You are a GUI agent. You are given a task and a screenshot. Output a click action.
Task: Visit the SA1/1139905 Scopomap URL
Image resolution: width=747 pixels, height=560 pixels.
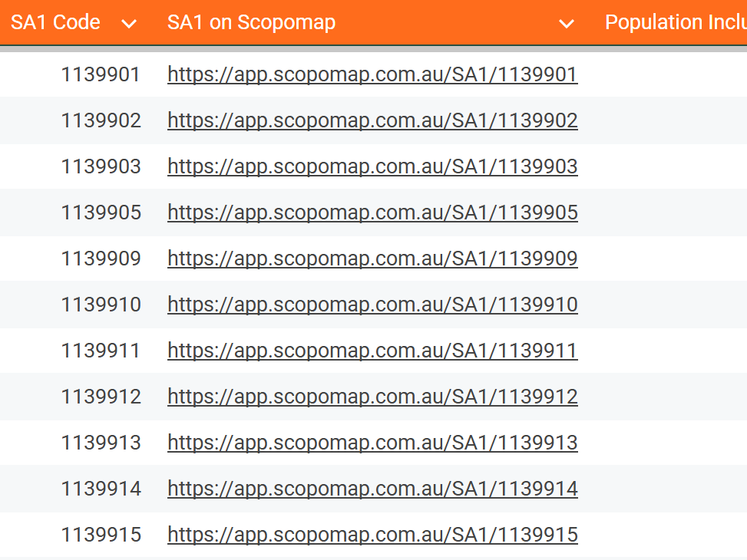coord(372,212)
